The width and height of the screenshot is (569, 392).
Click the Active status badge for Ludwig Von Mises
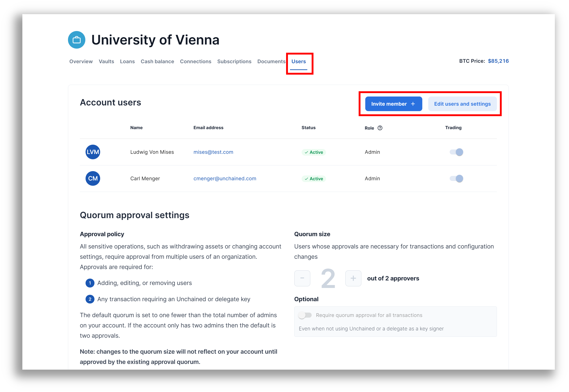point(314,152)
